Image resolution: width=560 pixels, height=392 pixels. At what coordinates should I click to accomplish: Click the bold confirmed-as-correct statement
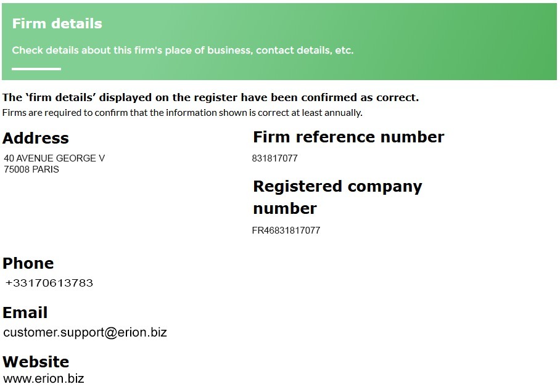(210, 97)
